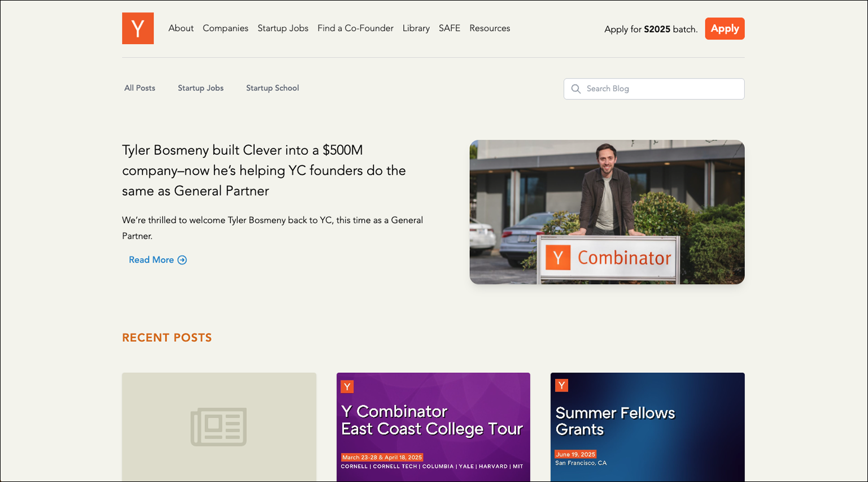Open the Resources menu
The image size is (868, 482).
click(x=490, y=28)
